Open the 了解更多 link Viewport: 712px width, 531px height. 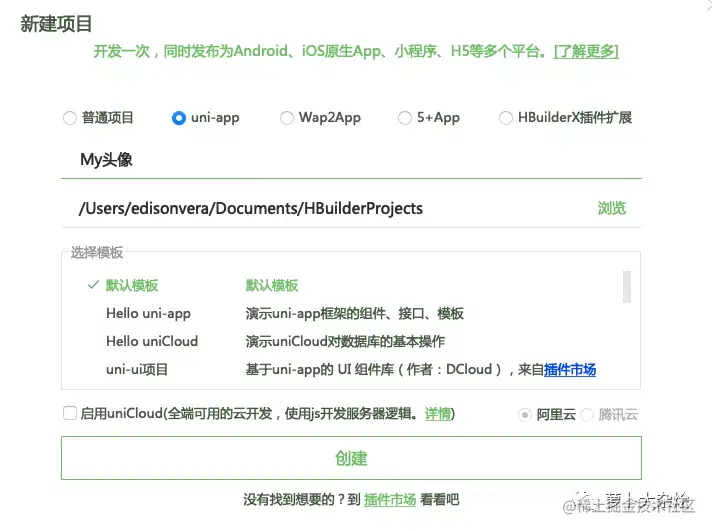pyautogui.click(x=586, y=51)
